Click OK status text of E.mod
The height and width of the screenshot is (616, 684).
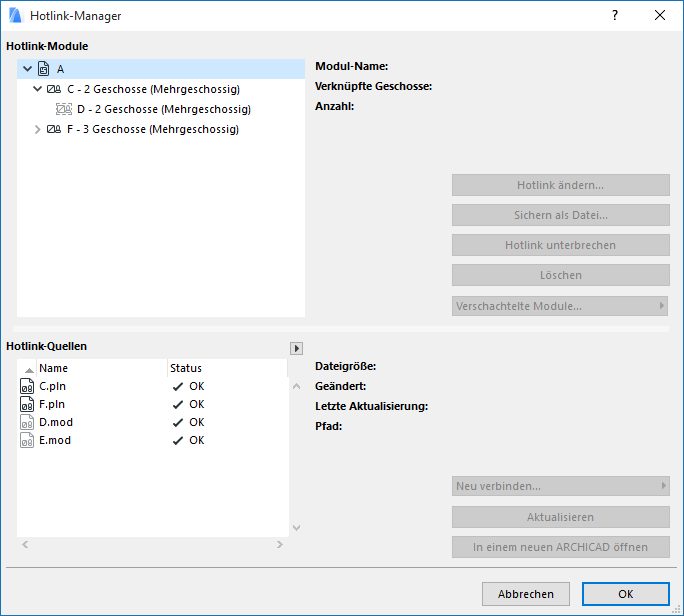tap(197, 440)
